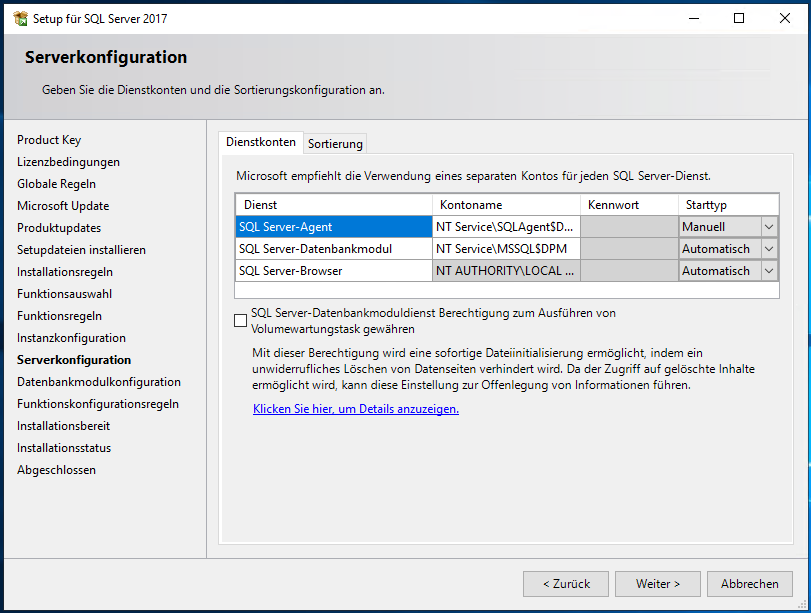Select Funktionsregeln step in sidebar
The image size is (811, 613).
[59, 316]
